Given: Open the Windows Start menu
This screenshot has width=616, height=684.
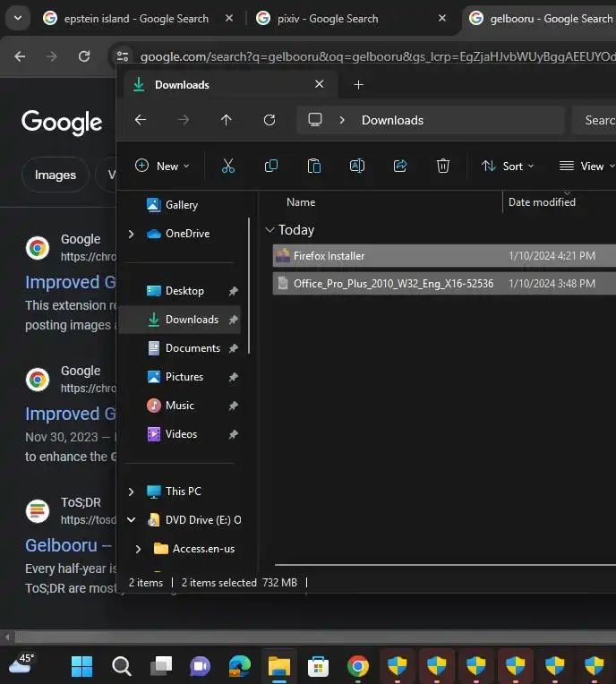Looking at the screenshot, I should click(x=81, y=666).
